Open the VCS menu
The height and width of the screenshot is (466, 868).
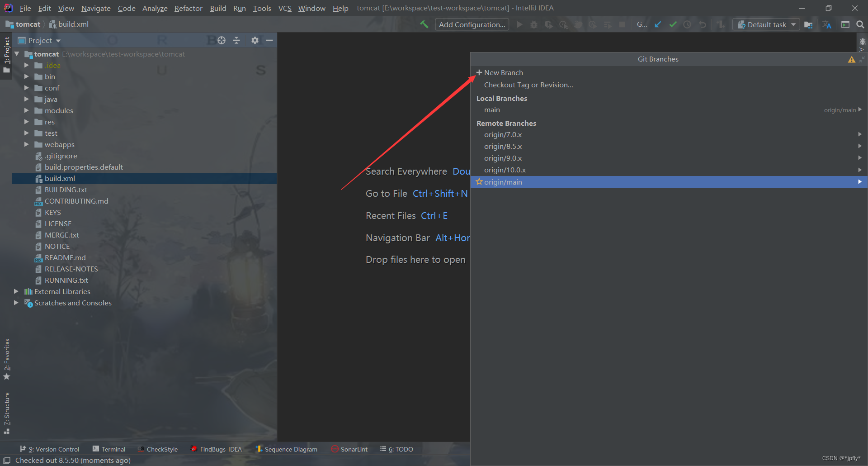pyautogui.click(x=285, y=8)
